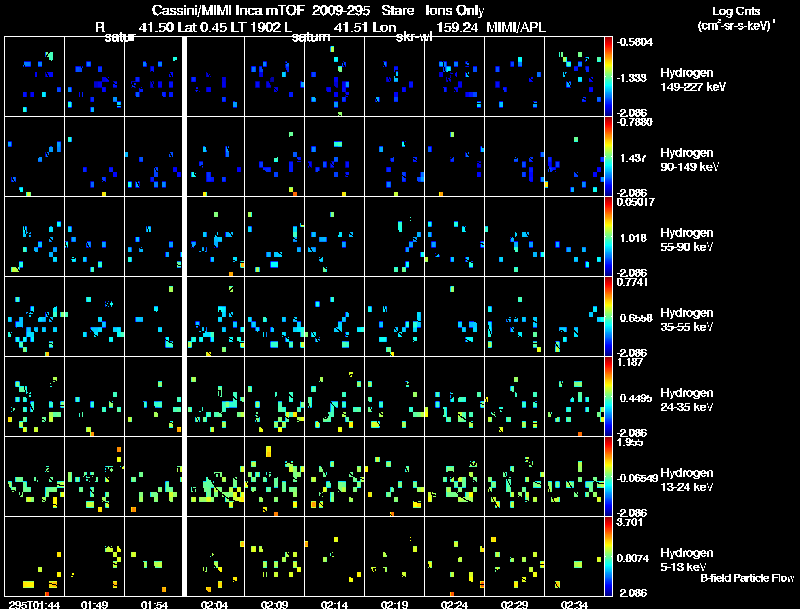800x609 pixels.
Task: Click the 0.7741 colorbar maximum value
Action: (x=632, y=282)
